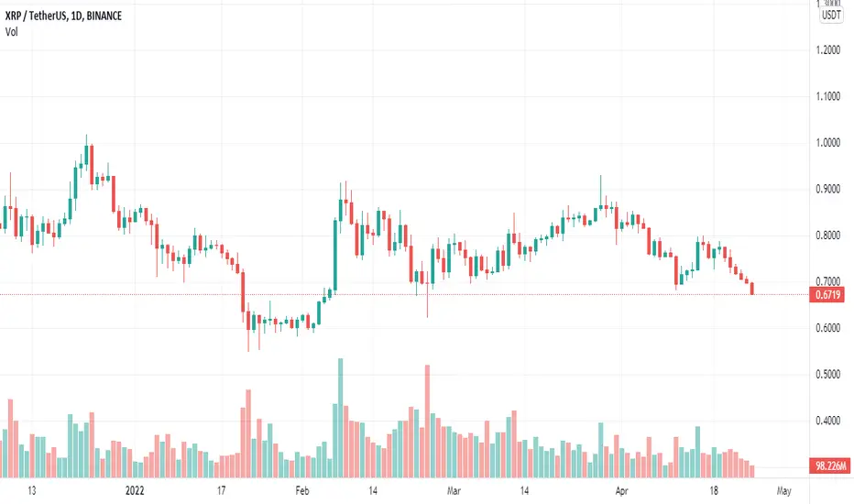Click the 18 date label on time axis

[x=714, y=490]
